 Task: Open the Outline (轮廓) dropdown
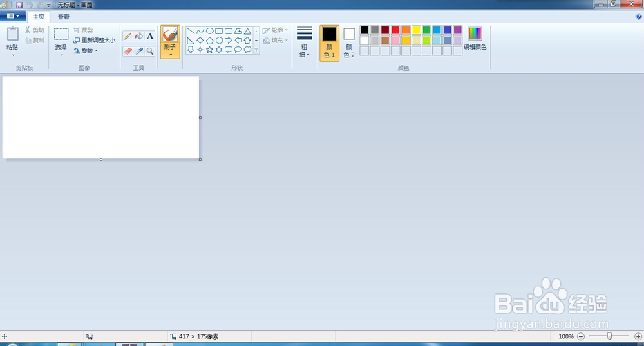[x=275, y=30]
